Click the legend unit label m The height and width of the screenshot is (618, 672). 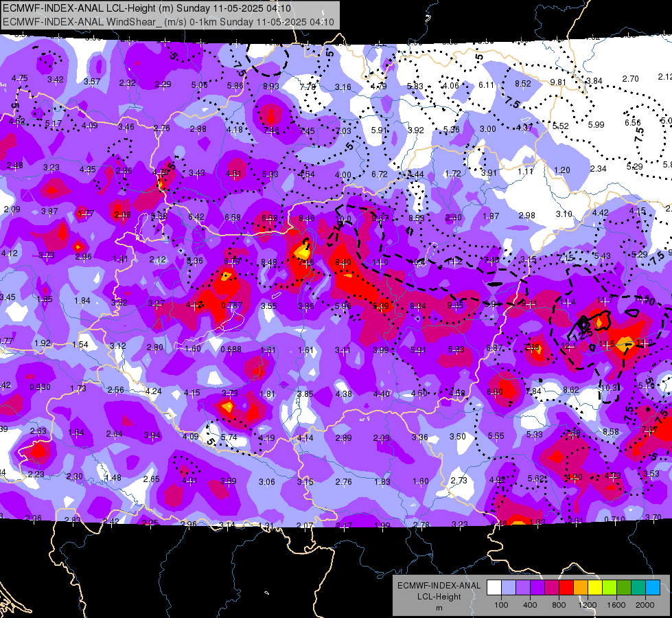(x=439, y=608)
